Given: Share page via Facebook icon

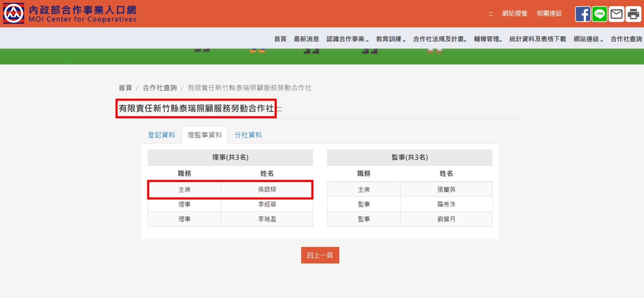Looking at the screenshot, I should click(583, 14).
